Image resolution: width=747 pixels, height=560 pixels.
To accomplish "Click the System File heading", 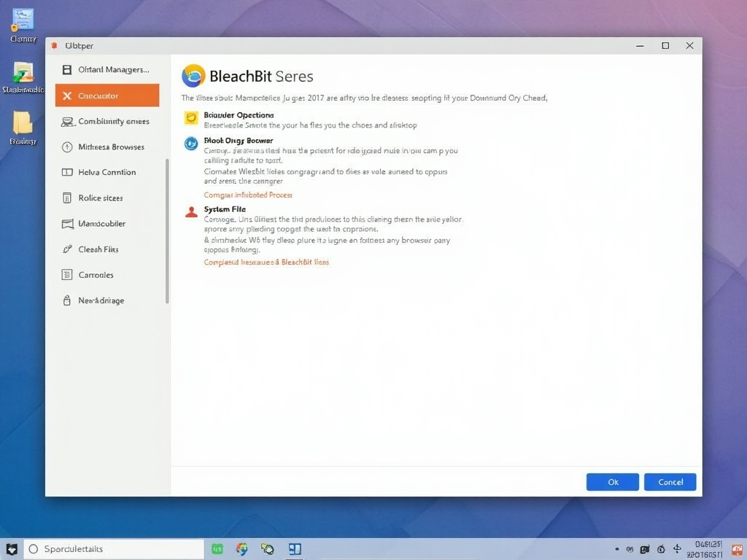I will pos(225,209).
